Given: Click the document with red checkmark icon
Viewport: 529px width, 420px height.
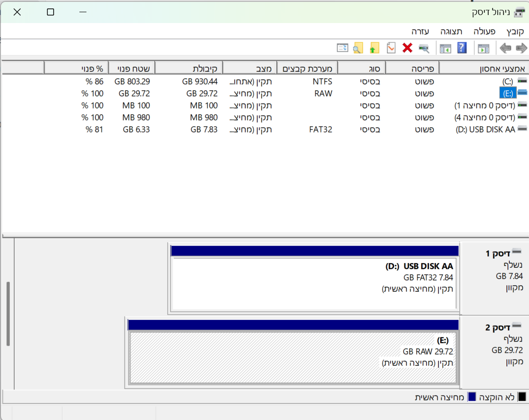Looking at the screenshot, I should [x=391, y=48].
